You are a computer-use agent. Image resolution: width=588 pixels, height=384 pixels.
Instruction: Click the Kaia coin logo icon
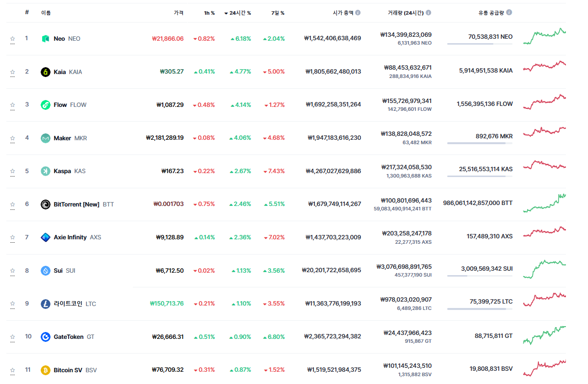46,72
